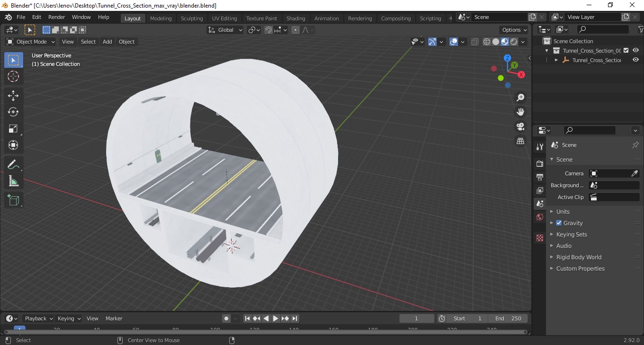Open the timeline Marker menu
The width and height of the screenshot is (644, 345).
pyautogui.click(x=114, y=318)
